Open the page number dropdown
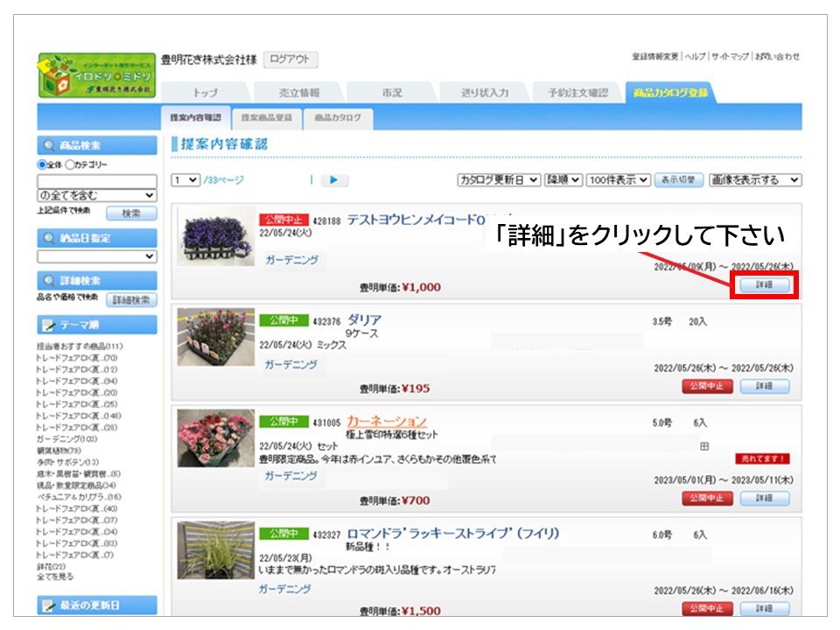The height and width of the screenshot is (630, 840). click(x=185, y=180)
